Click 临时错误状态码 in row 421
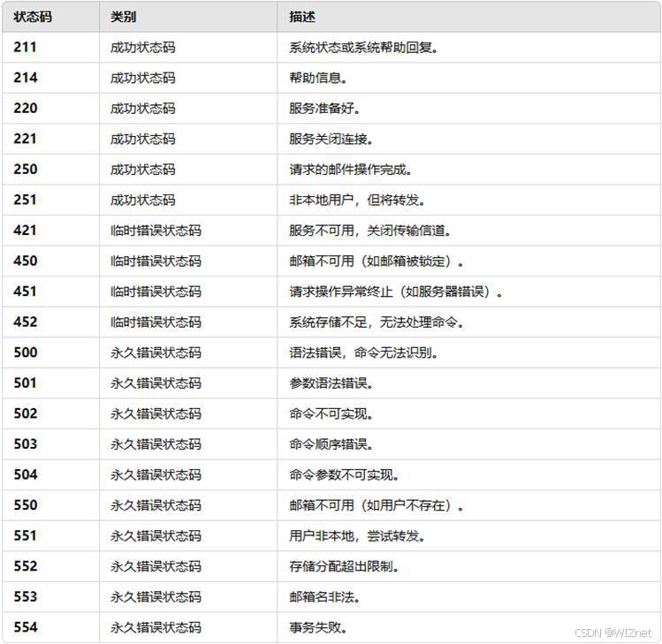Screen dimensions: 662x644 [156, 231]
